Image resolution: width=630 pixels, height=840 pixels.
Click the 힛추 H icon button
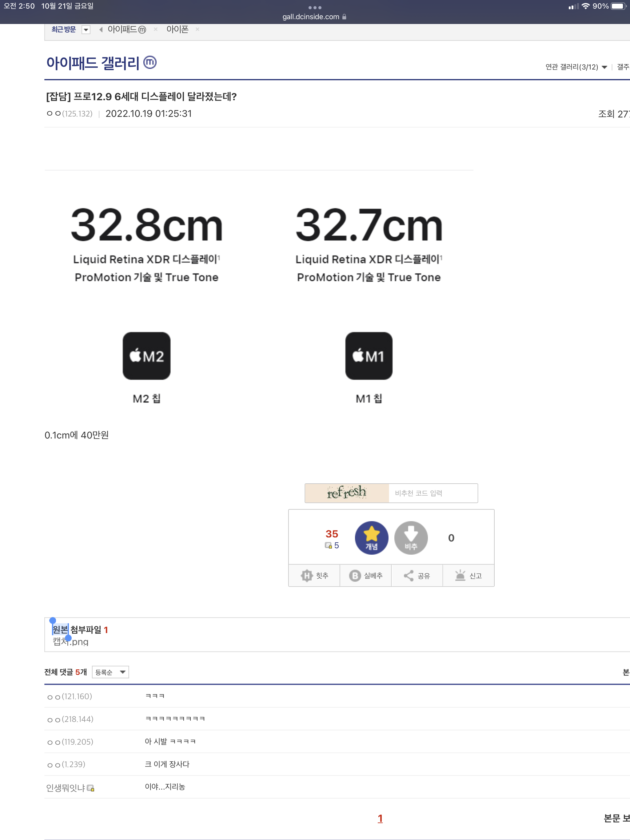307,576
